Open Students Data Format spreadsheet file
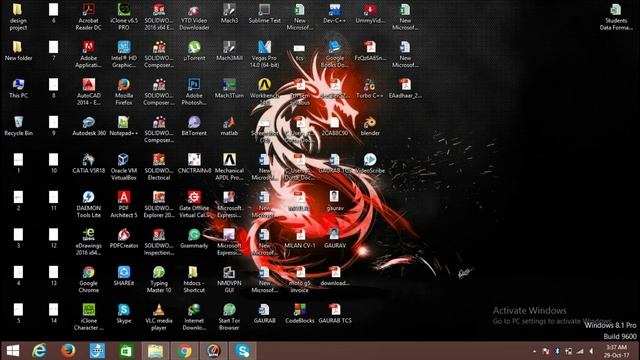The width and height of the screenshot is (640, 360). pos(616,16)
